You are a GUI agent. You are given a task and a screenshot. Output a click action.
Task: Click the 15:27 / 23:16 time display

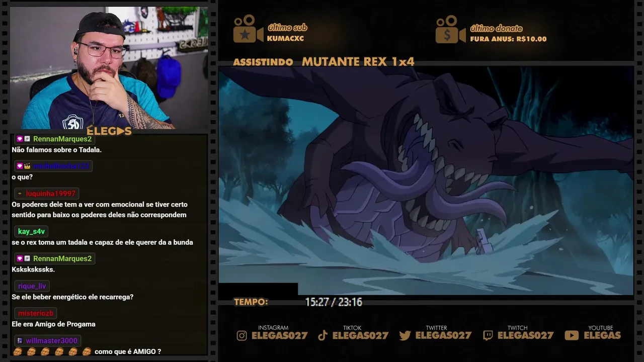tap(334, 302)
